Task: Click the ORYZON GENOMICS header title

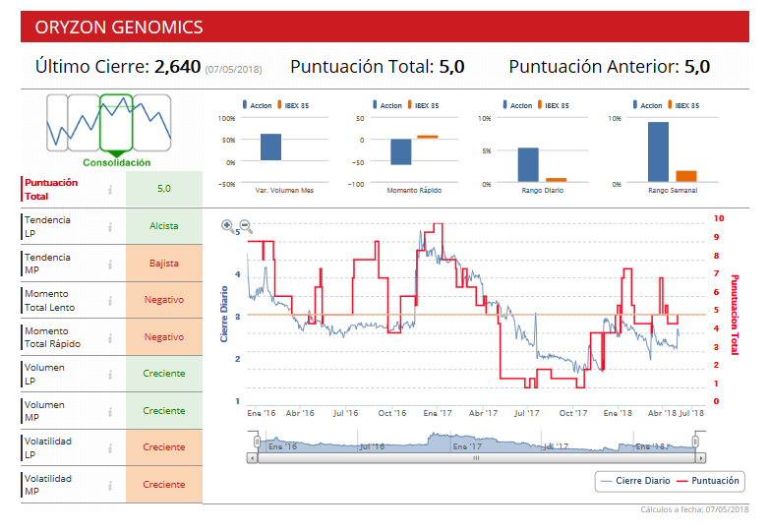Action: pyautogui.click(x=119, y=28)
